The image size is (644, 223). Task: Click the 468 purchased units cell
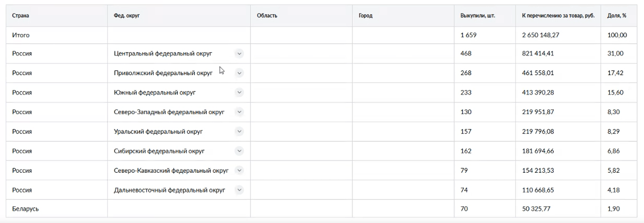point(466,54)
